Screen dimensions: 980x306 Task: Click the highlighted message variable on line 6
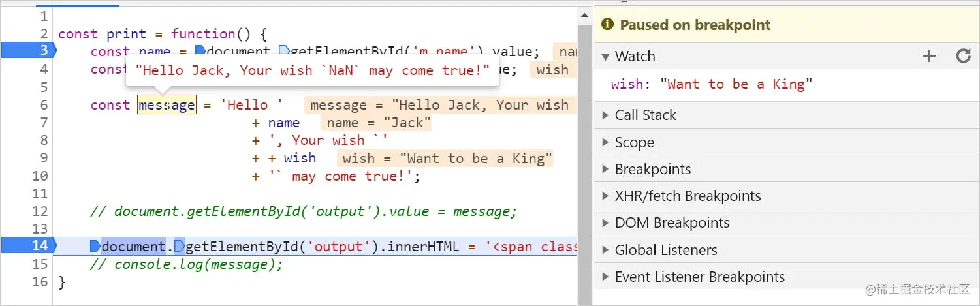point(166,105)
